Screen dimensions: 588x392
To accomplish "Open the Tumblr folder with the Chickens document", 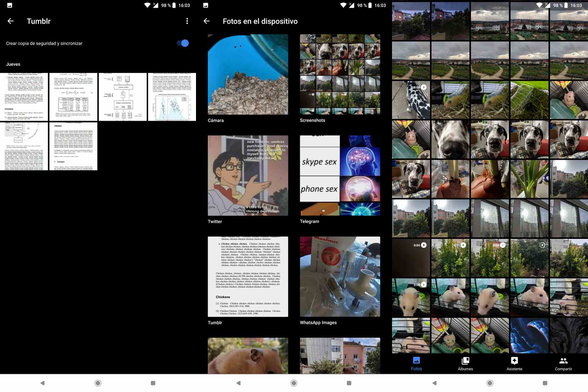I will [248, 277].
